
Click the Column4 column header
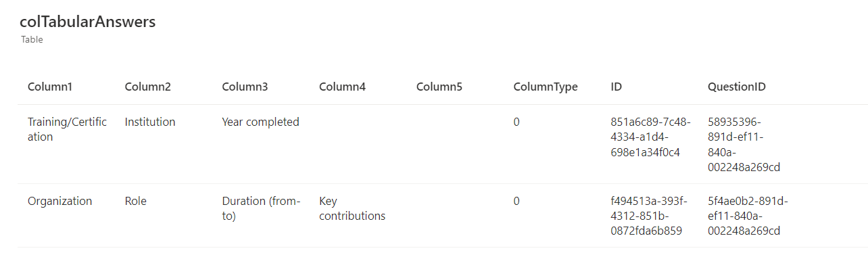(x=342, y=87)
